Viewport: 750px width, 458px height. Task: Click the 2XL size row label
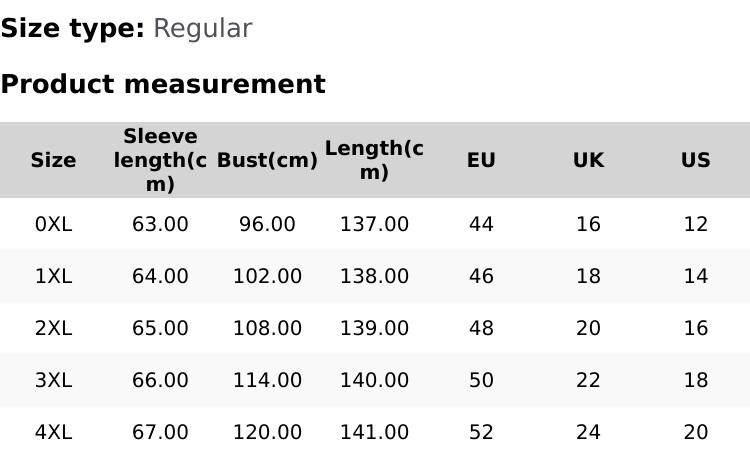point(53,328)
